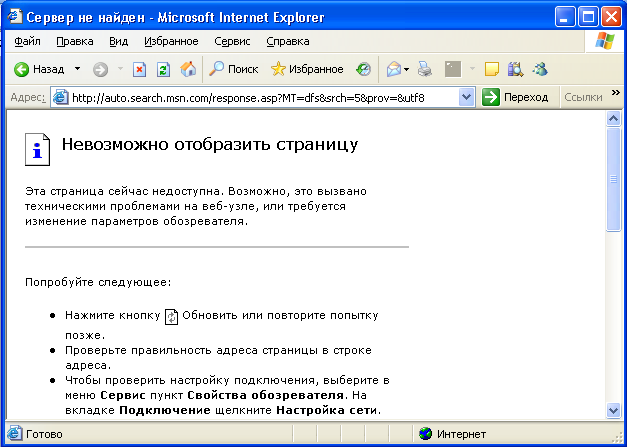The width and height of the screenshot is (627, 447).
Task: Click the Stop loading icon
Action: click(x=139, y=70)
